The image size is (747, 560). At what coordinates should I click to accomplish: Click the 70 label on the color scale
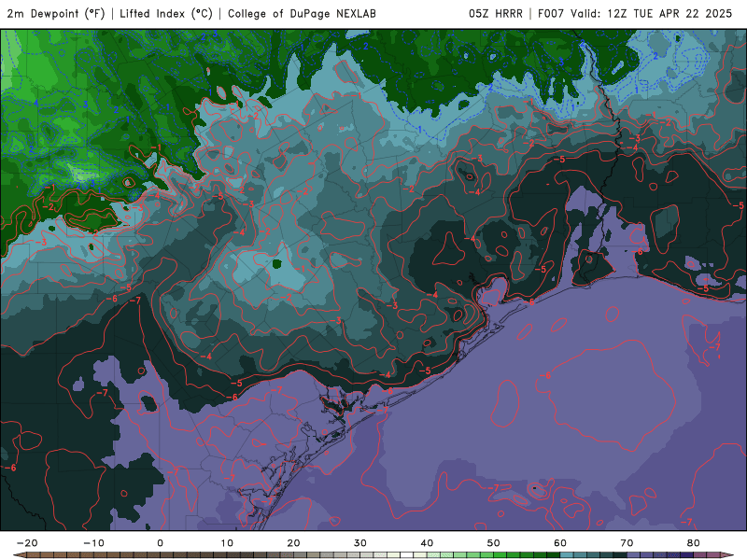pyautogui.click(x=627, y=543)
